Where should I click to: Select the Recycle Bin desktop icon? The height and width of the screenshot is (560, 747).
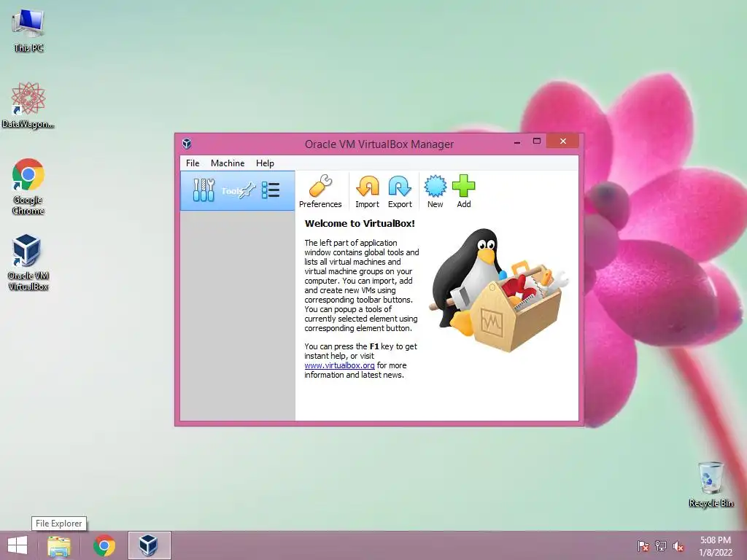pyautogui.click(x=711, y=484)
